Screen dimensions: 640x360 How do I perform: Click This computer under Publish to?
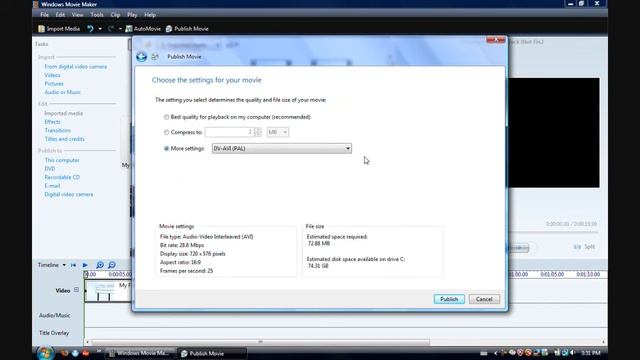click(x=62, y=160)
